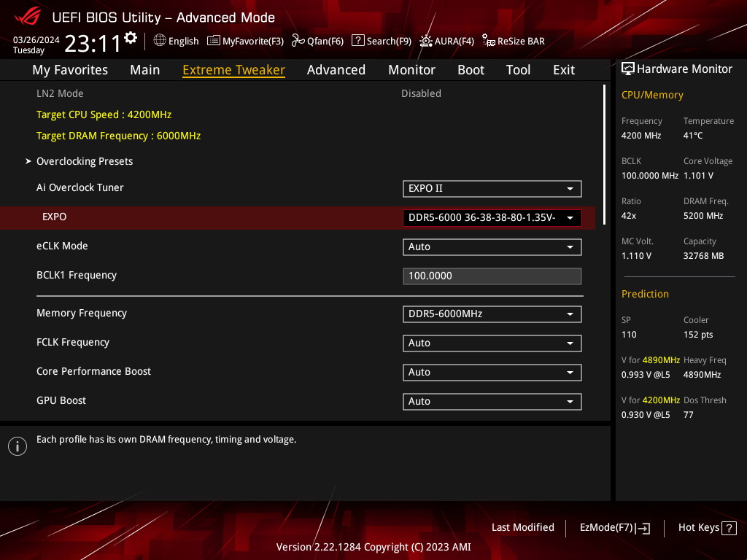Click the settings list scrollbar
Viewport: 747px width, 560px height.
tap(605, 155)
